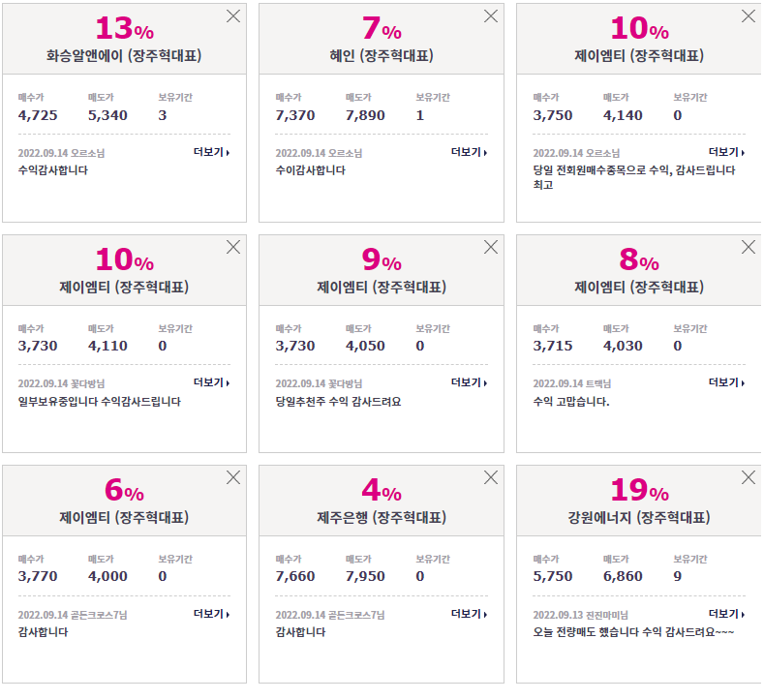Close the 13% 화승알앤에이 card

coord(233,16)
